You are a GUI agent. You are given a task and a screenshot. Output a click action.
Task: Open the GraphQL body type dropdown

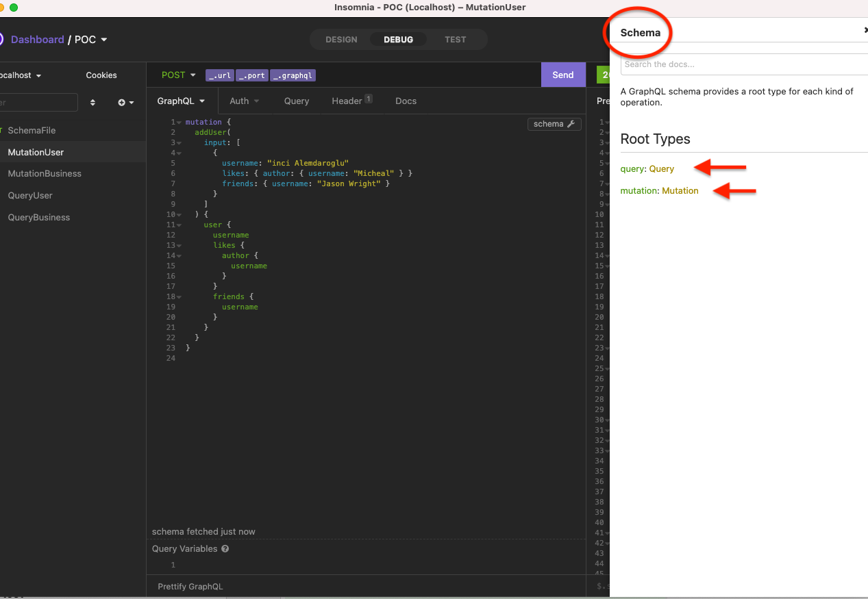click(182, 101)
